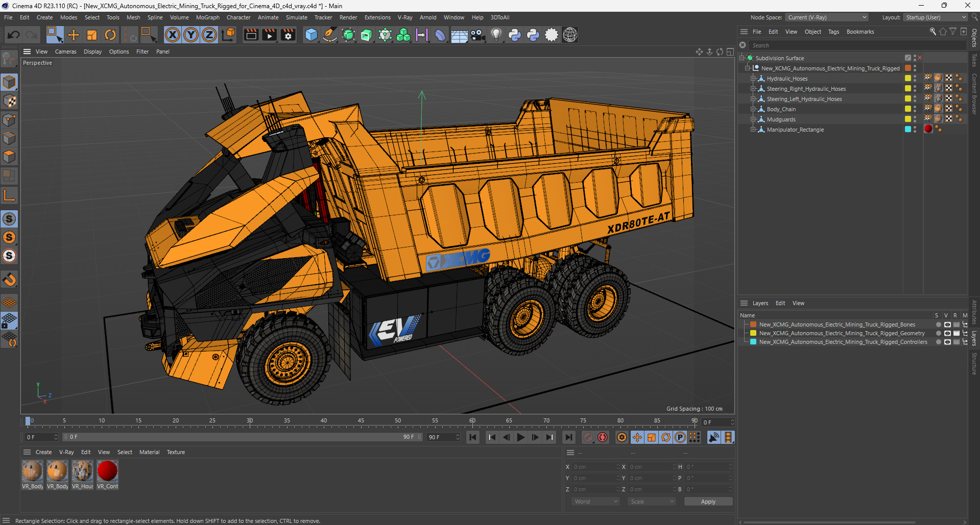This screenshot has width=980, height=525.
Task: Open the Layout Startup dropdown
Action: coord(936,17)
